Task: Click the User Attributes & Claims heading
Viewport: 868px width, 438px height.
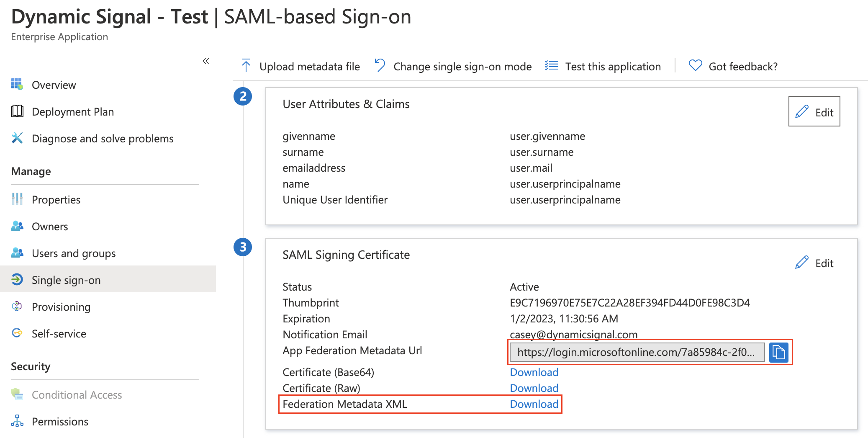Action: coord(346,104)
